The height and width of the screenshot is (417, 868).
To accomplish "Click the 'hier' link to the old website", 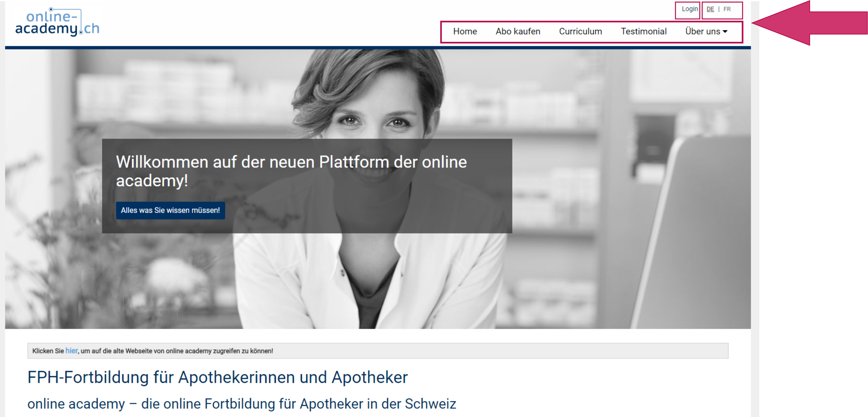I will (x=71, y=351).
